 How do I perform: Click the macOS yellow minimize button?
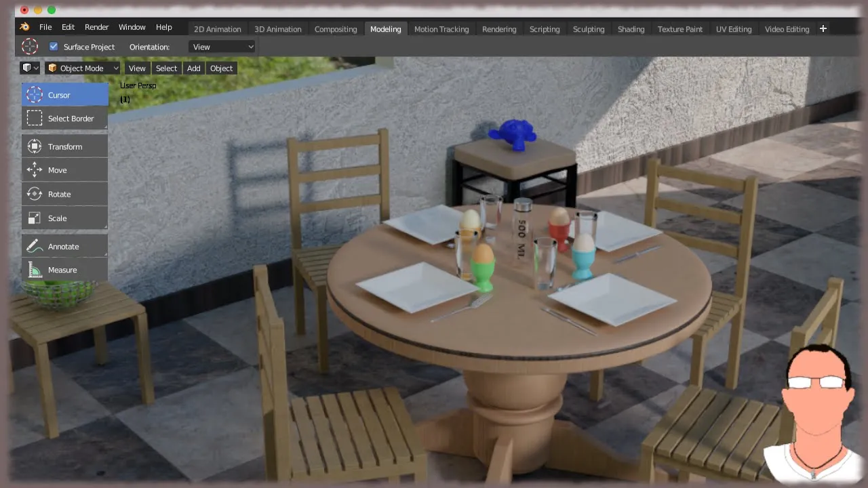pyautogui.click(x=38, y=9)
